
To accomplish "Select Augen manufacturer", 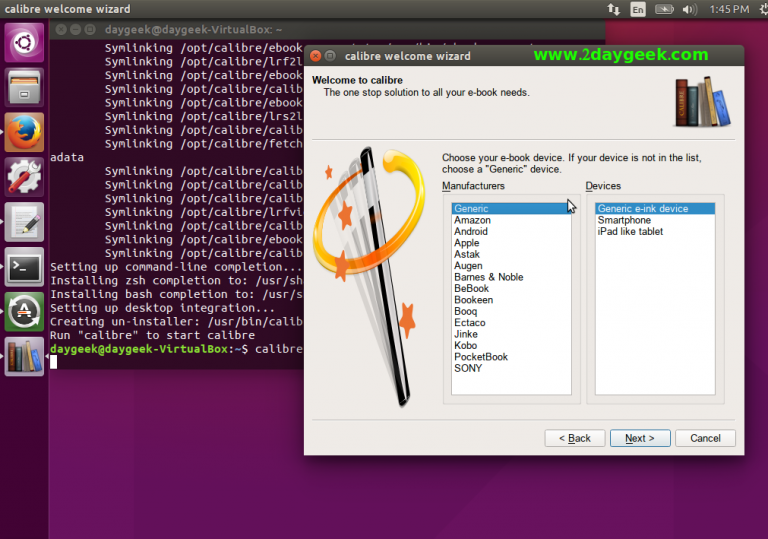I will click(511, 266).
